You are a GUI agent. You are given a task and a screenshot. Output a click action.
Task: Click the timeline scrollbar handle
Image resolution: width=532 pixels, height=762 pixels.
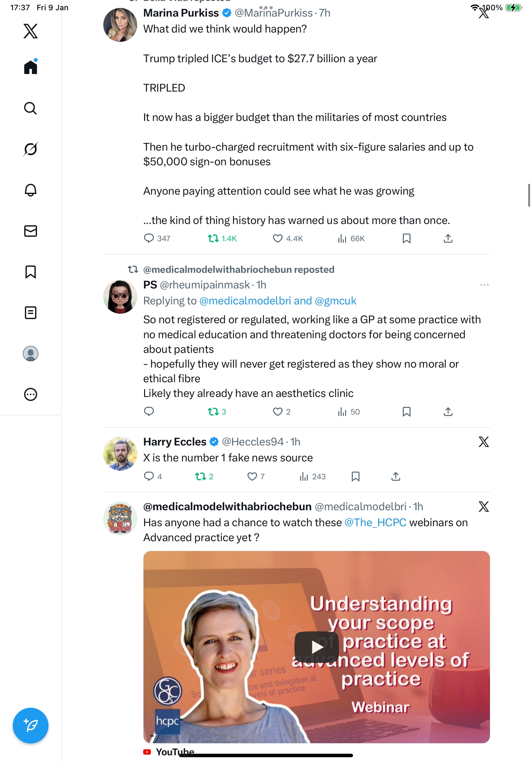coord(529,195)
